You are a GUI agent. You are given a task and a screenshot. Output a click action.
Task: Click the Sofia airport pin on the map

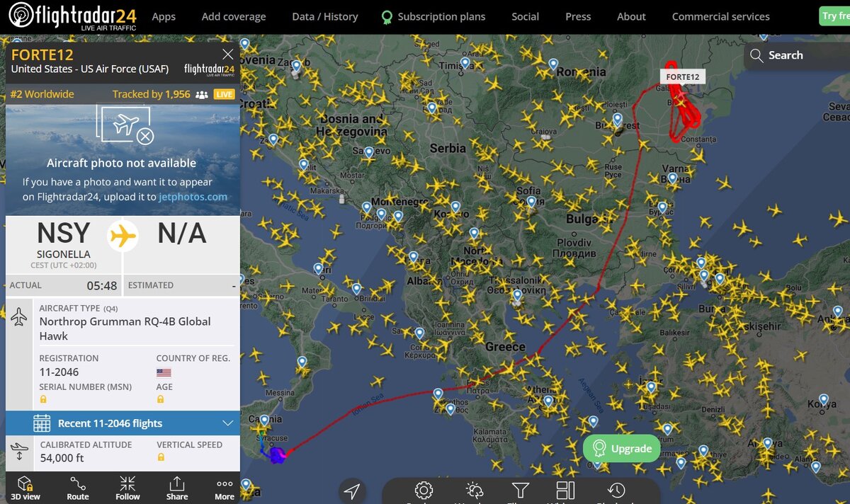click(x=531, y=202)
